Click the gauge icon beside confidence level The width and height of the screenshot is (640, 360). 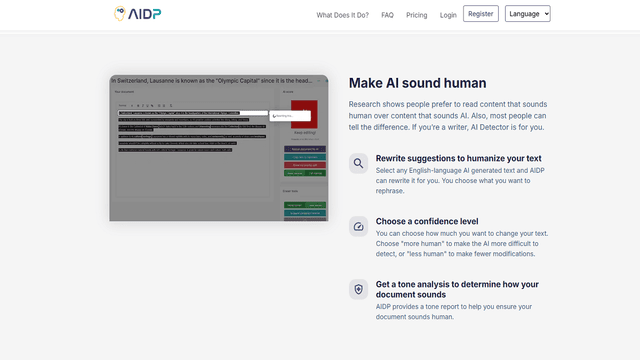coord(358,227)
